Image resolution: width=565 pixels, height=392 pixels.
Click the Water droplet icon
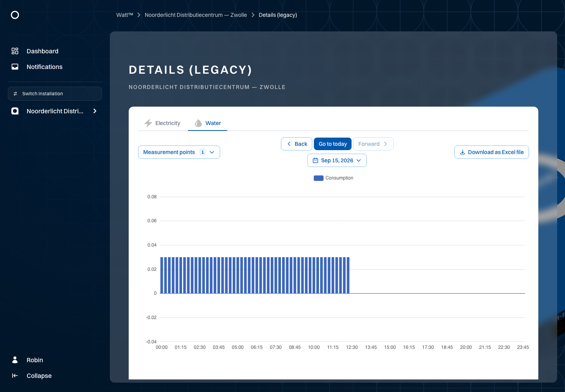point(199,123)
